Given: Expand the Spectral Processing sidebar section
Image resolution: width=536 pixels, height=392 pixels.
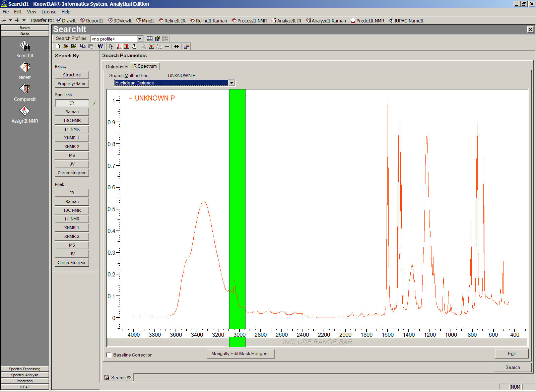Looking at the screenshot, I should [25, 369].
